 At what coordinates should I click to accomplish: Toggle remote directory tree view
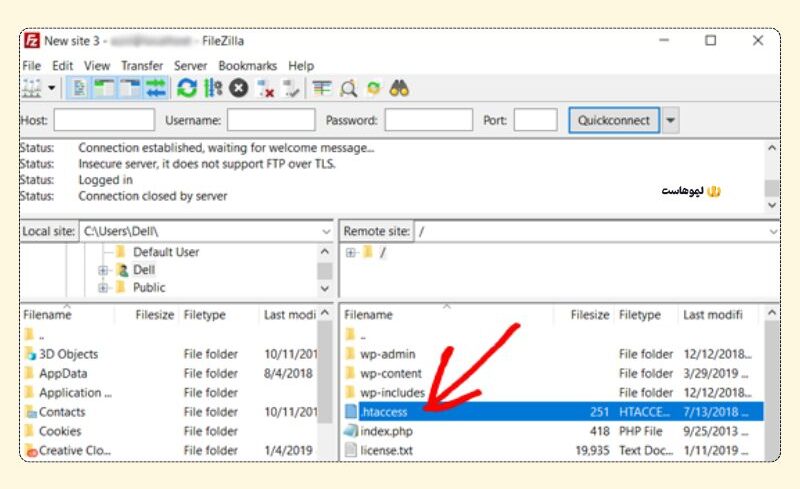point(130,89)
